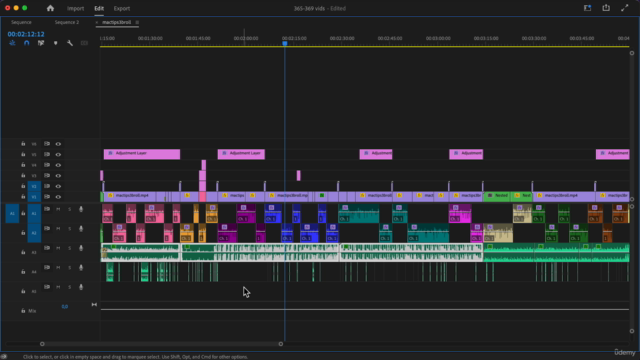Mute audio track A1

58,209
